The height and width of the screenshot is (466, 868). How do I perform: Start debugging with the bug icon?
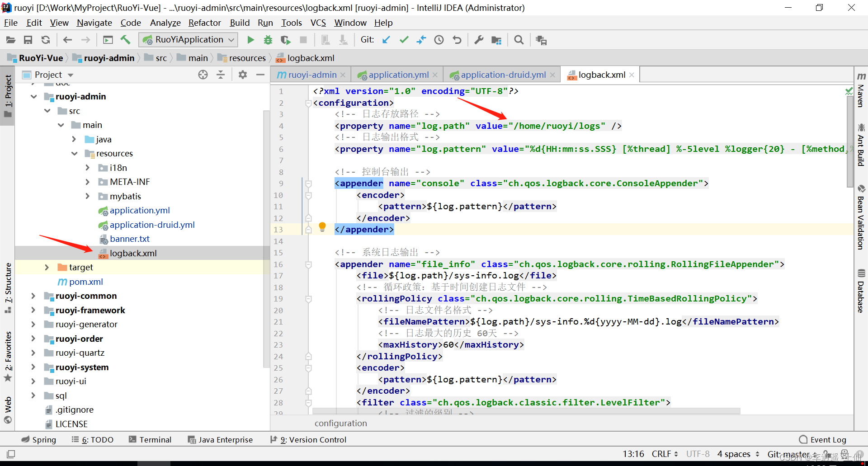[x=268, y=40]
